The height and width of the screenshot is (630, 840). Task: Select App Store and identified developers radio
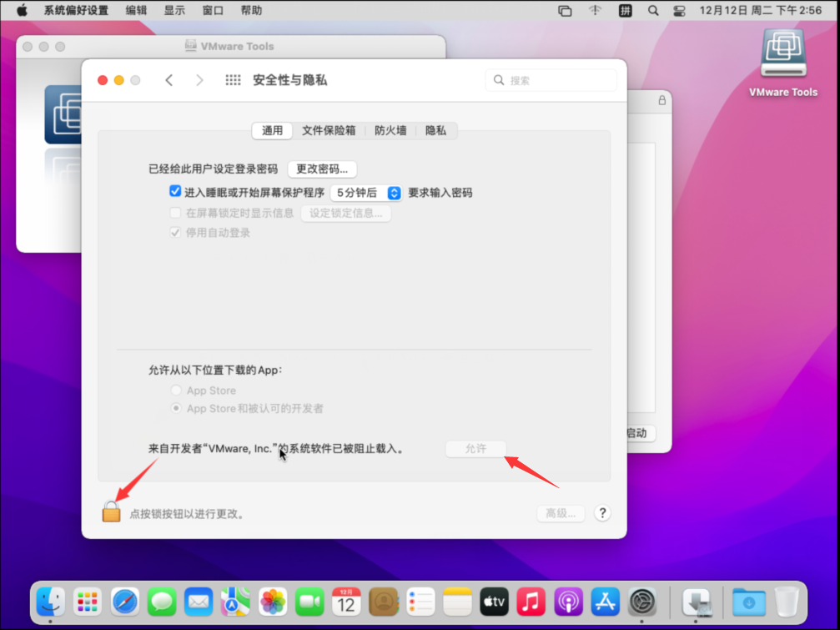(x=176, y=408)
